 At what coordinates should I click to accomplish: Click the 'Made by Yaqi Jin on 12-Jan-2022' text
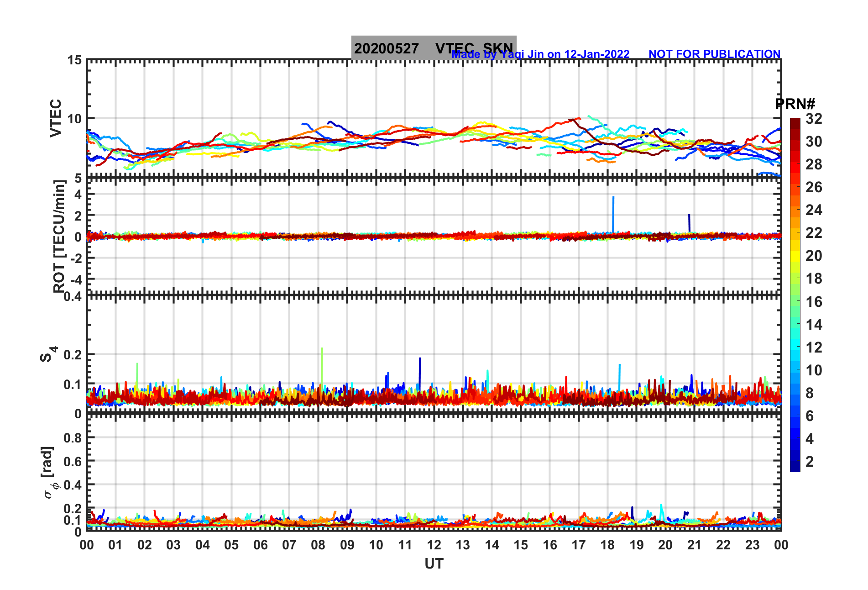[x=540, y=54]
